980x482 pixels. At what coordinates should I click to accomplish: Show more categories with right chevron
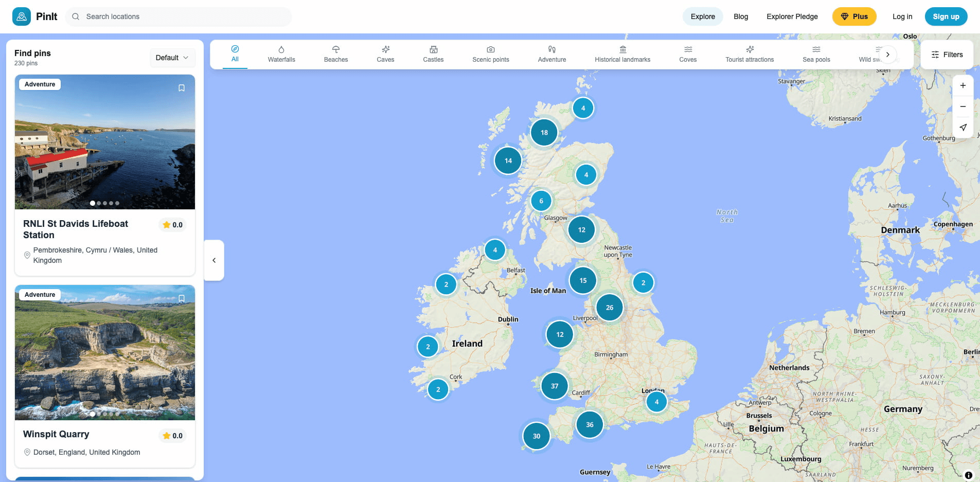point(887,55)
